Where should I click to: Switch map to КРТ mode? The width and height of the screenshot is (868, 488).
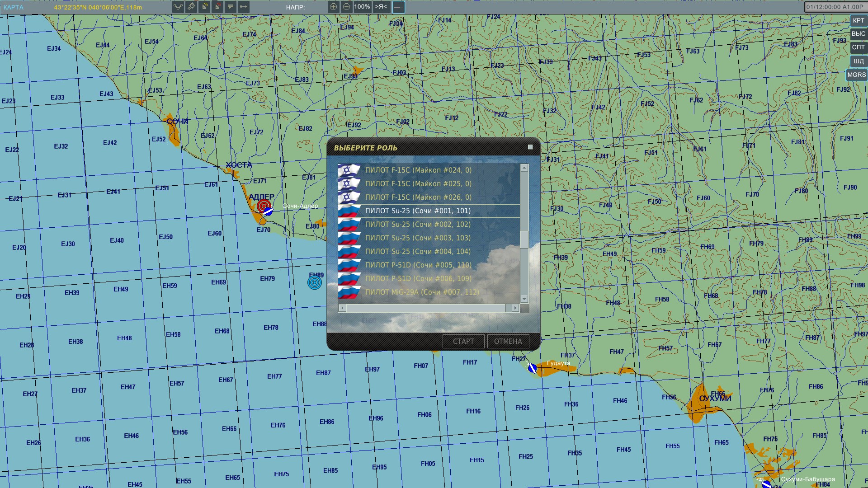click(858, 21)
